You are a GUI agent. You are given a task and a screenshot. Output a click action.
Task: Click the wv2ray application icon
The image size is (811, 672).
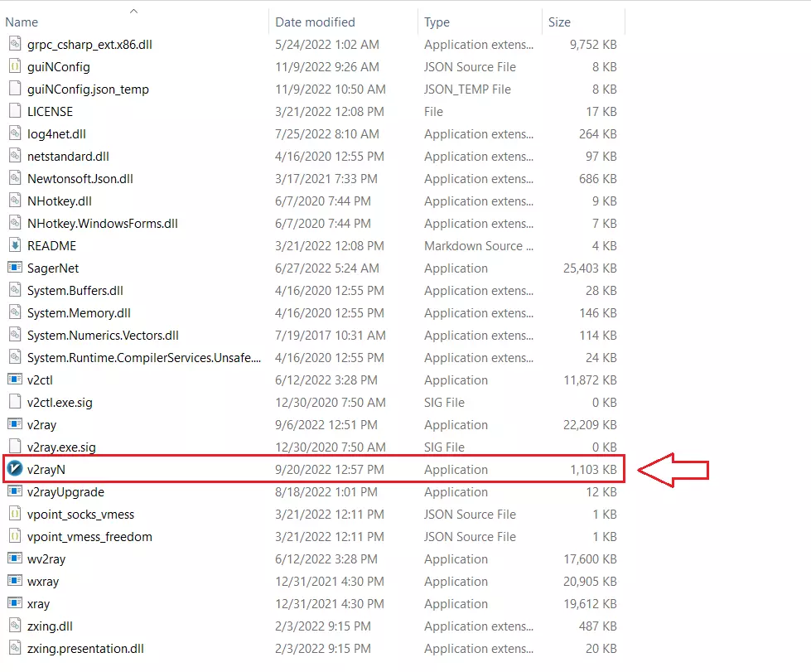[14, 558]
